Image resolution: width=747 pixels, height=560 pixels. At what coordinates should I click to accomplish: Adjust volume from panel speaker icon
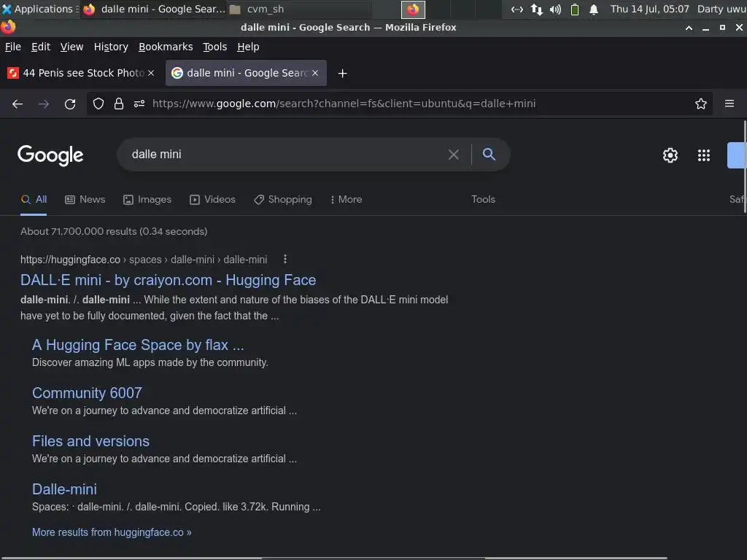(x=555, y=9)
